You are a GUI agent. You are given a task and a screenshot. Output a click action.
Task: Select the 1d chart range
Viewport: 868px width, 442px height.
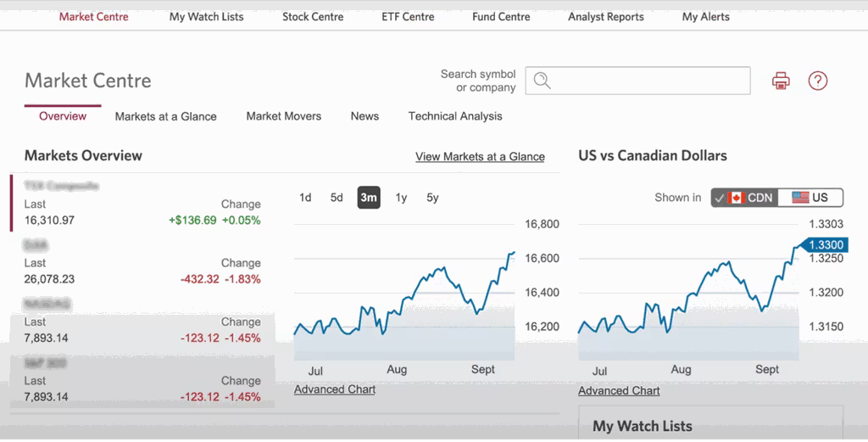tap(305, 198)
